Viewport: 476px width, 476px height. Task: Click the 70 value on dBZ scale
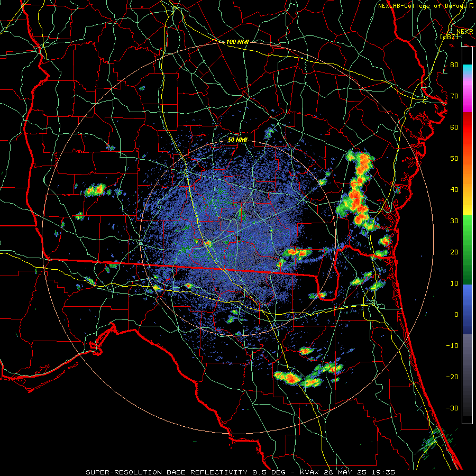click(454, 96)
